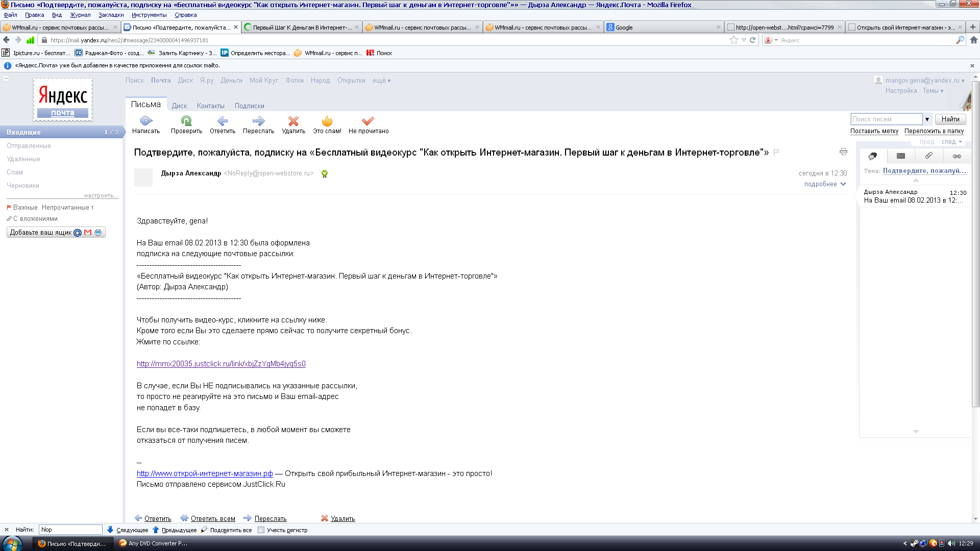Click the Переслать forward arrow icon in toolbar
Image resolution: width=980 pixels, height=551 pixels.
point(259,121)
